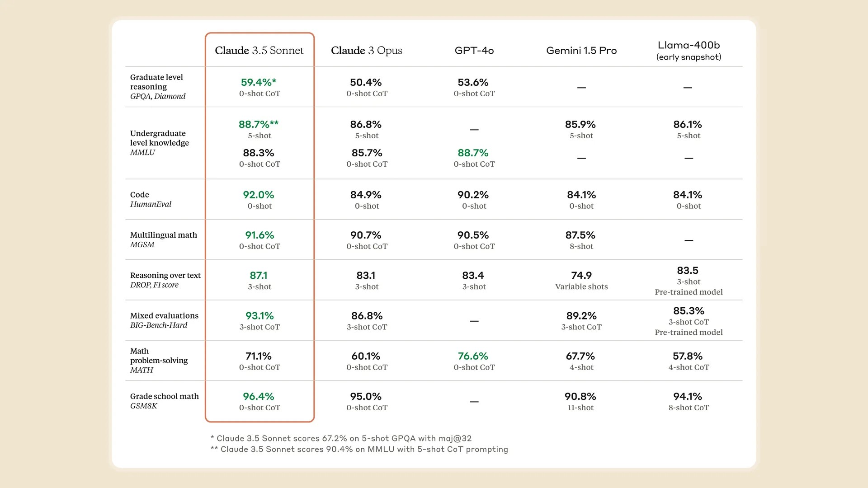Viewport: 868px width, 488px height.
Task: Click the 92.0% HumanEval score
Action: click(x=259, y=195)
